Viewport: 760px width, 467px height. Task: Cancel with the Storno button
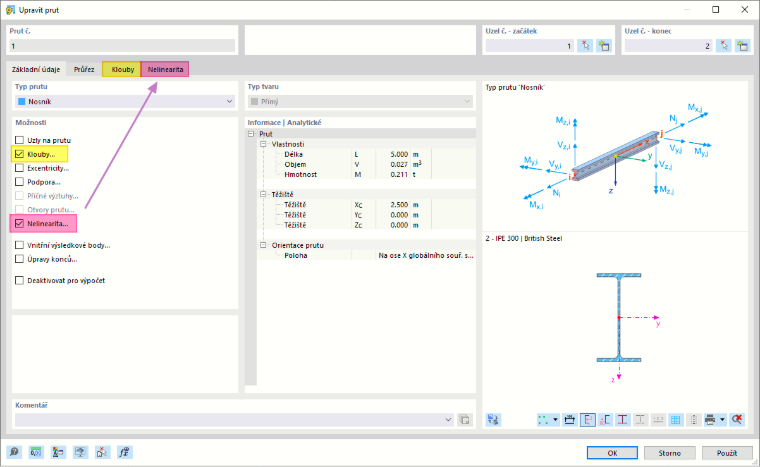click(x=669, y=453)
